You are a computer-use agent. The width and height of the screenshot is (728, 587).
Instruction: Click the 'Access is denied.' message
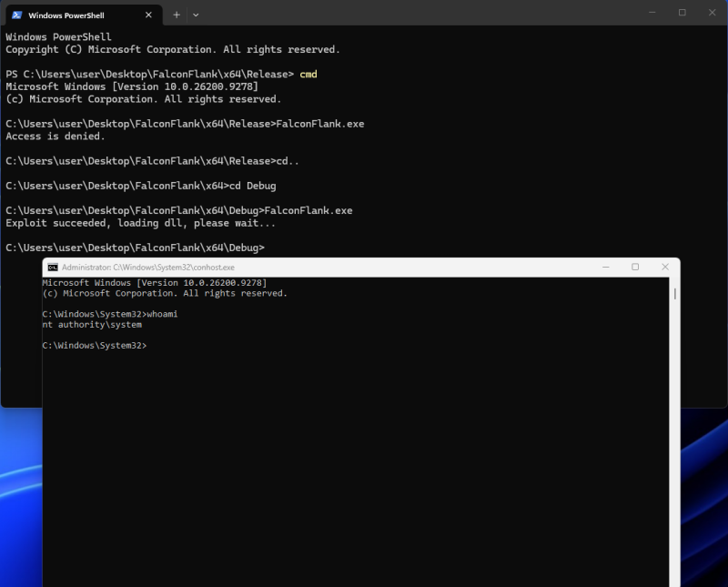(56, 137)
